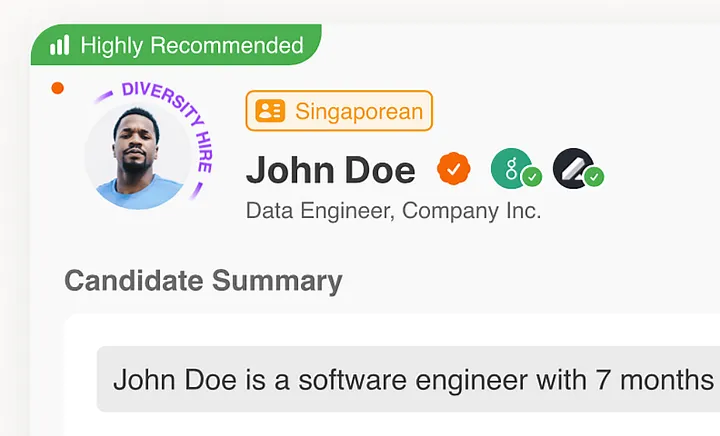
Task: Click the "Highly Recommended" badge text
Action: (191, 45)
